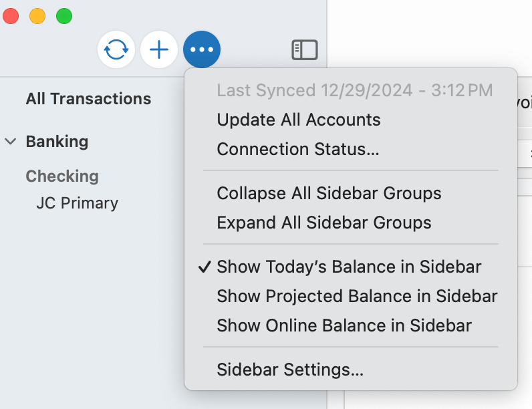Enable Show Online Balance in Sidebar
The height and width of the screenshot is (409, 532).
(x=344, y=325)
